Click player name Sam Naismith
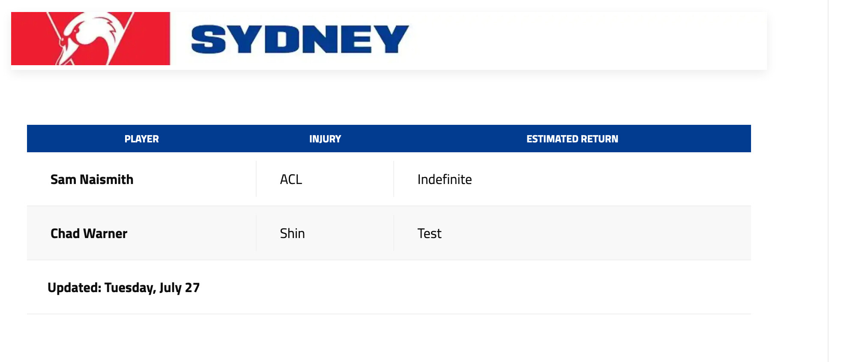868x362 pixels. pos(92,179)
